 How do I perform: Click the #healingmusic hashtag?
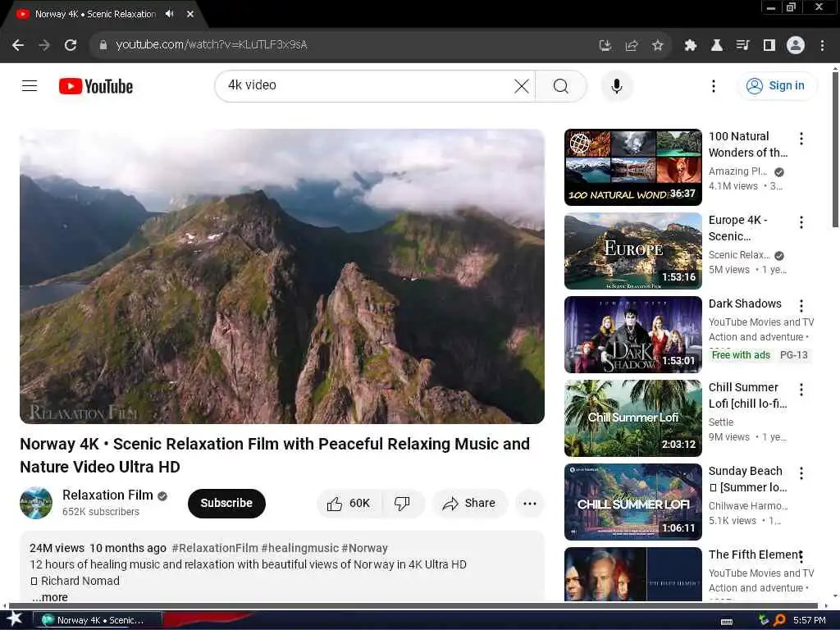[x=300, y=548]
